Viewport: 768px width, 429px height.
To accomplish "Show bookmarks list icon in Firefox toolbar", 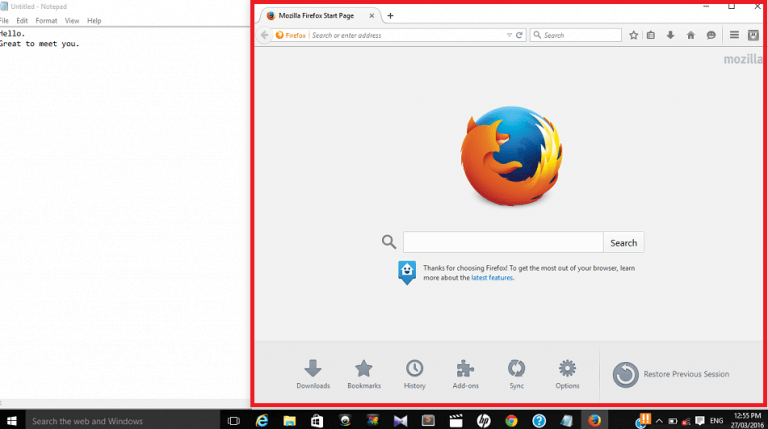I will tap(650, 35).
